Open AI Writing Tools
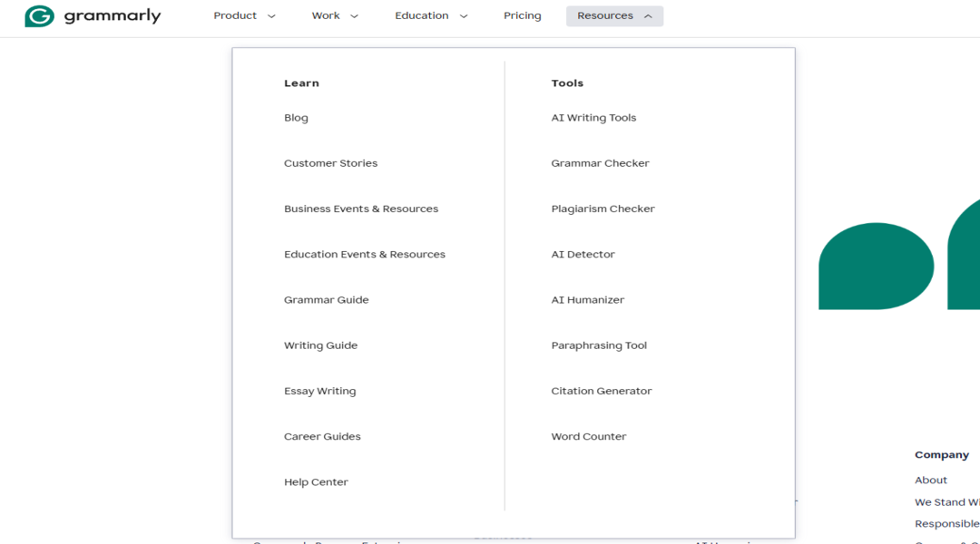Viewport: 980px width, 544px height. tap(593, 118)
